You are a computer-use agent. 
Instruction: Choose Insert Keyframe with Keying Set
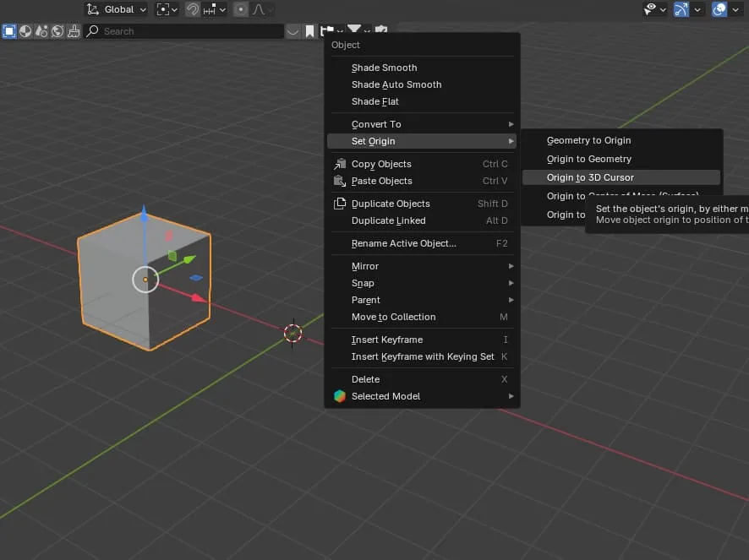tap(421, 356)
